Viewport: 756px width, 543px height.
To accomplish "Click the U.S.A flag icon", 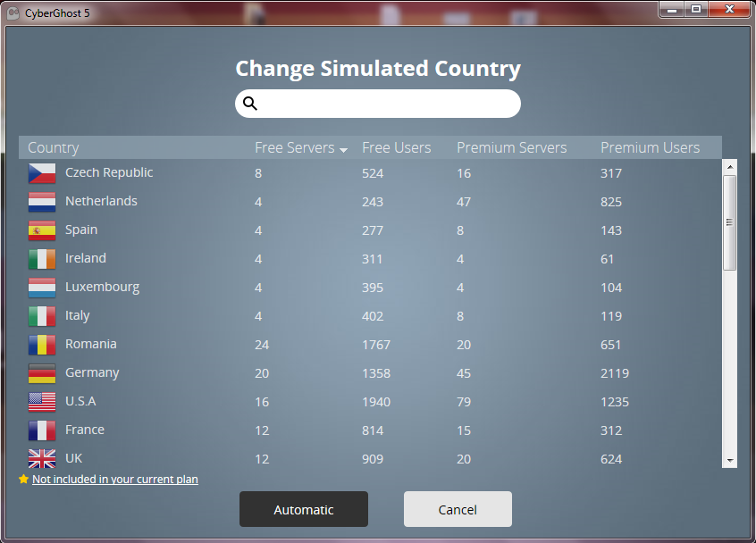I will (x=42, y=402).
